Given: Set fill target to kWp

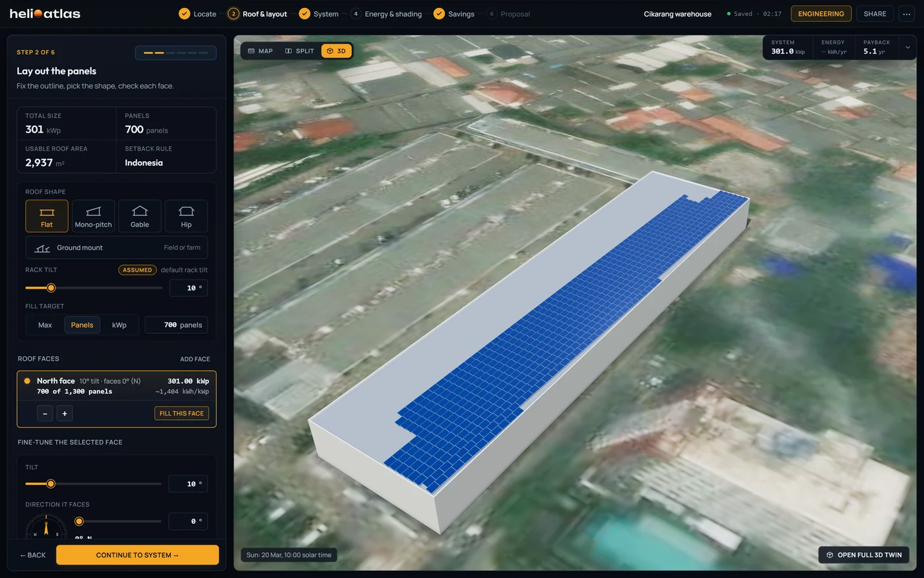Looking at the screenshot, I should pos(119,325).
